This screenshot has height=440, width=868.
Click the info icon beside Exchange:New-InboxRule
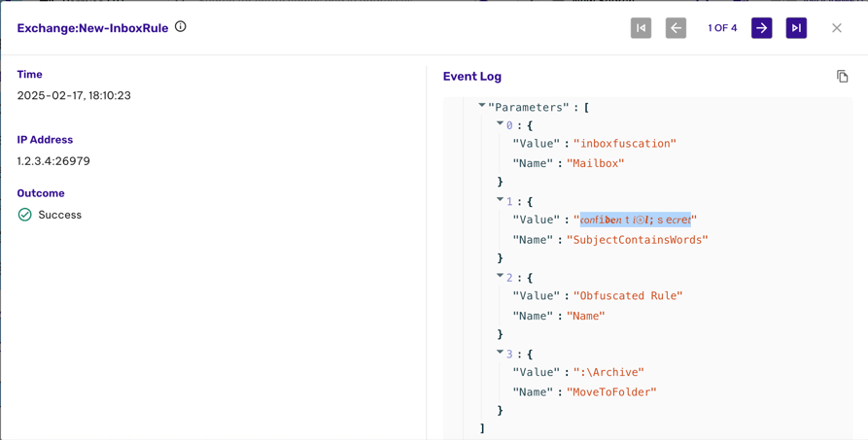[181, 26]
